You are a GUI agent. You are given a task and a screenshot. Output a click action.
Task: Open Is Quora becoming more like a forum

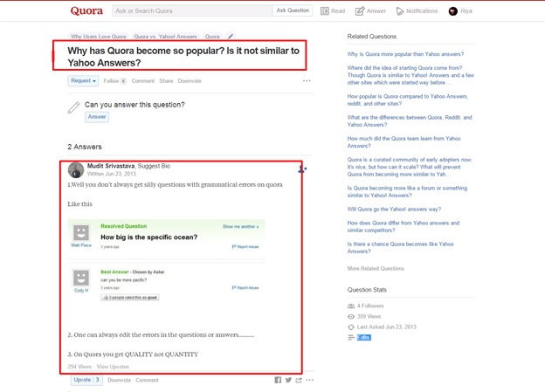(x=407, y=191)
